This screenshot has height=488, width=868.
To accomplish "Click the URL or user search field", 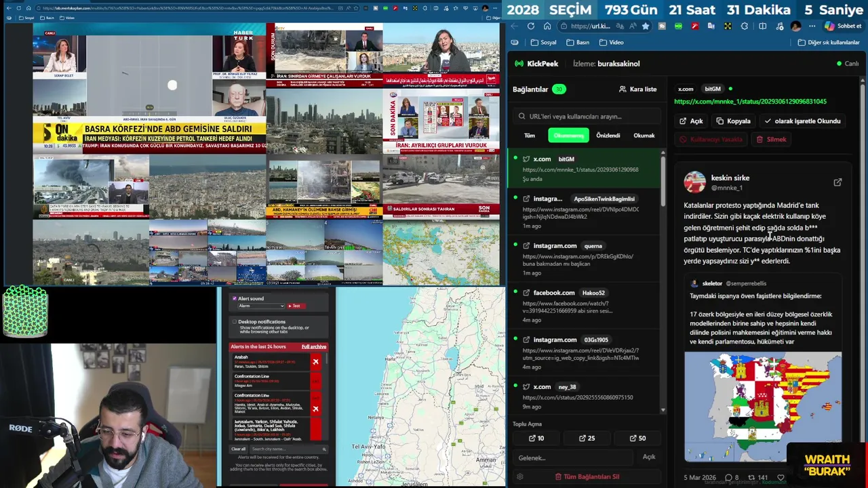I will (587, 116).
